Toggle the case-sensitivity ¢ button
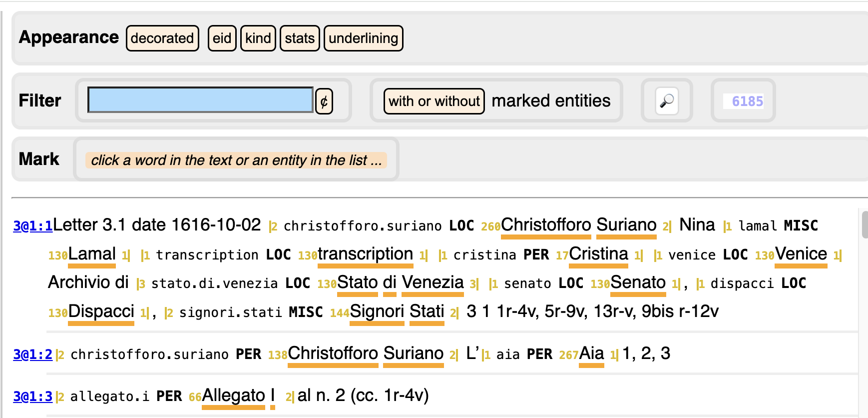The height and width of the screenshot is (418, 868). 324,101
